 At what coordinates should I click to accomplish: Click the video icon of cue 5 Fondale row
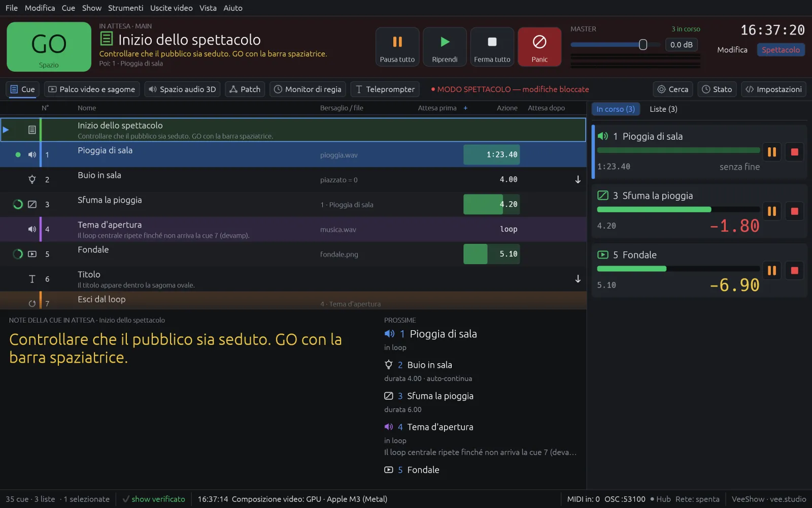pos(32,254)
